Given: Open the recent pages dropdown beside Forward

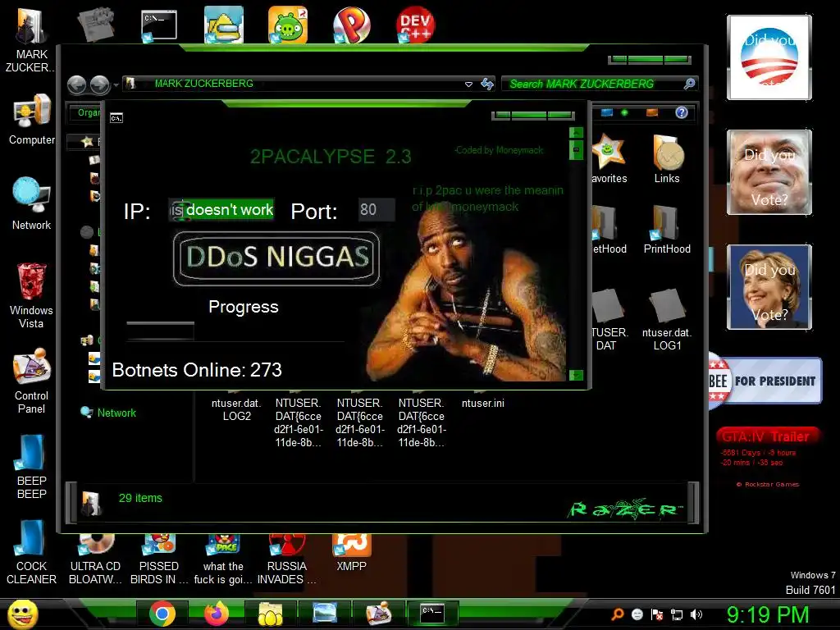Looking at the screenshot, I should coord(116,85).
